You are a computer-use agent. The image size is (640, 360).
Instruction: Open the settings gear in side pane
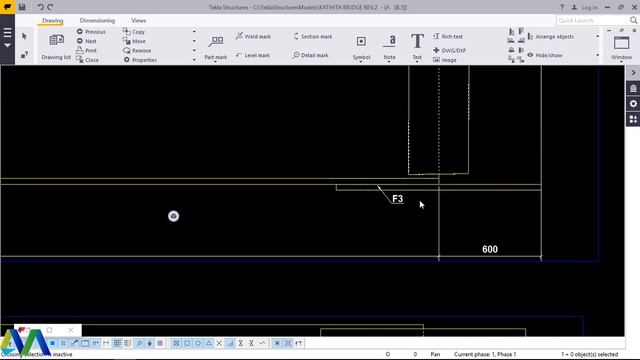point(633,104)
